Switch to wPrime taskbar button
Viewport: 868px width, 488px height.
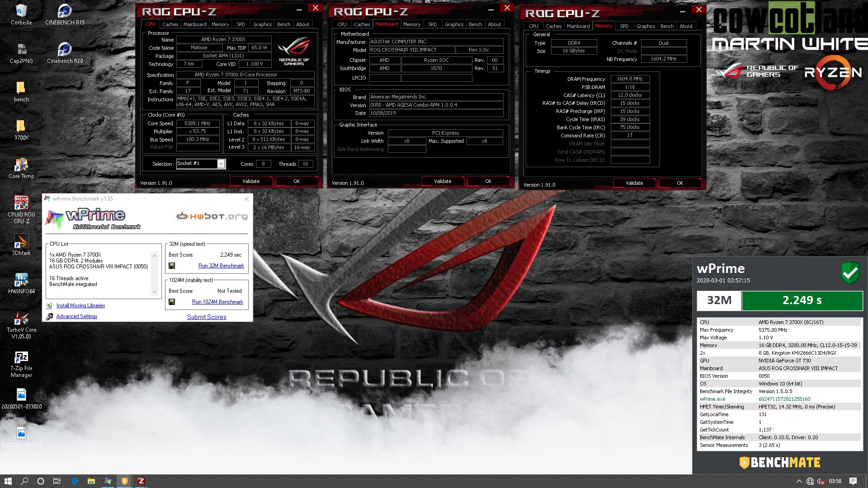click(x=108, y=481)
